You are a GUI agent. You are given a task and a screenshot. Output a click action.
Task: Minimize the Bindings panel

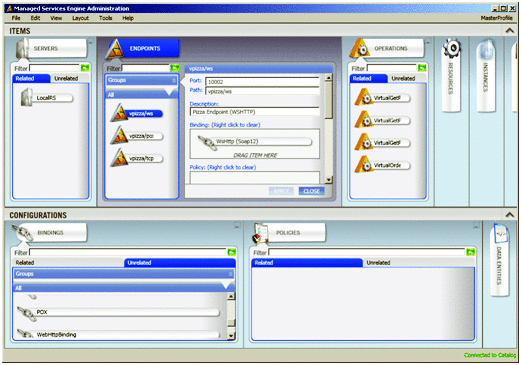point(237,226)
